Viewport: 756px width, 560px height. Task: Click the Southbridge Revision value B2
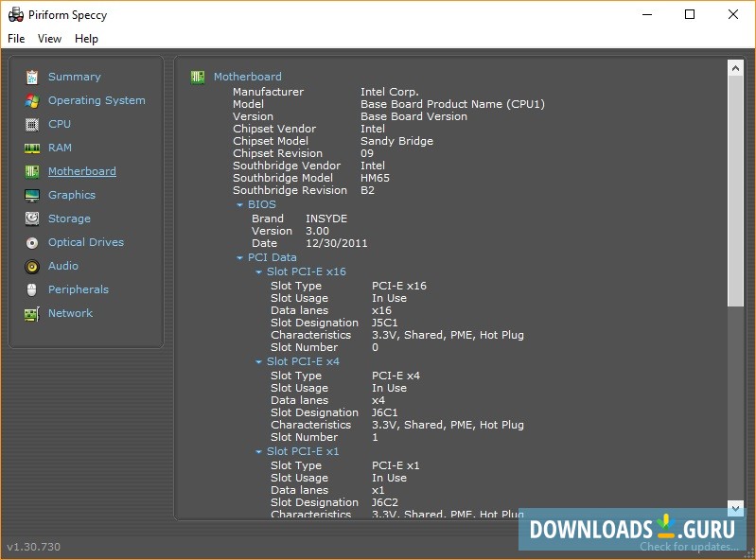click(367, 190)
